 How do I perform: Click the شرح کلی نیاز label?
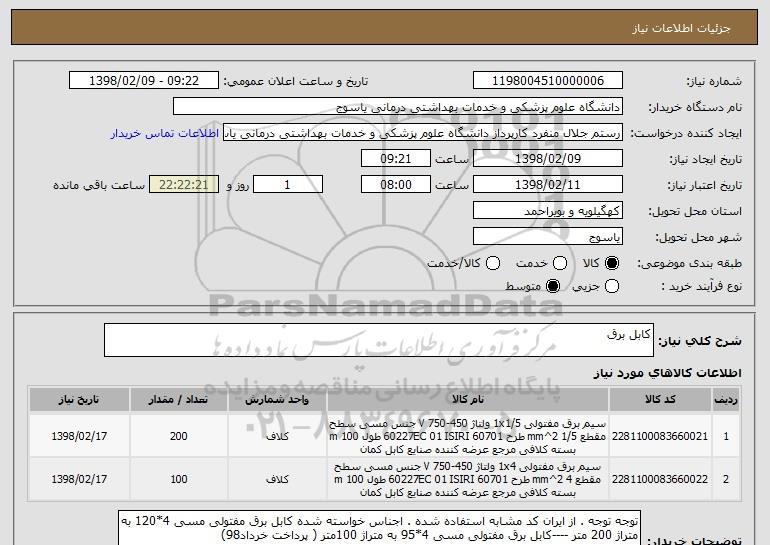coord(700,341)
